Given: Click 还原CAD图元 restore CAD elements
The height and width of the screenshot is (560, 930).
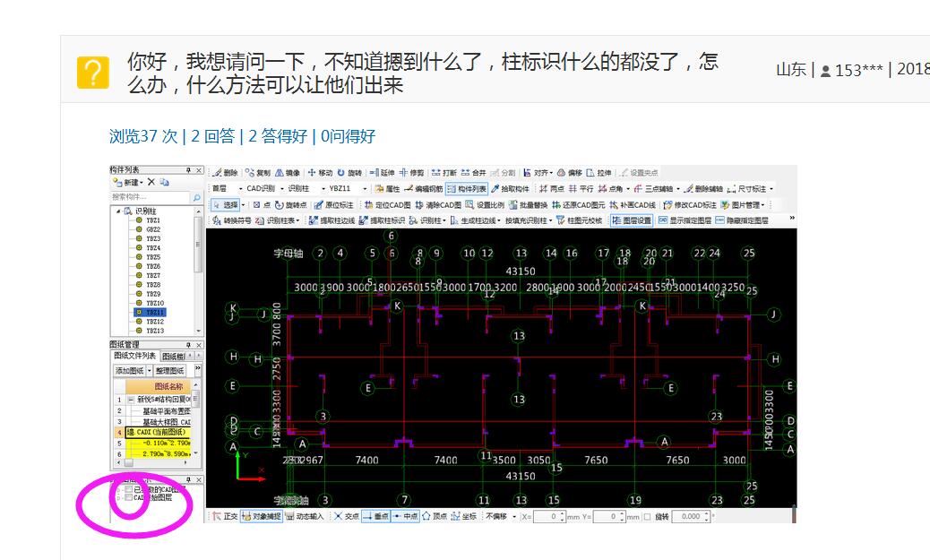Looking at the screenshot, I should [x=578, y=204].
